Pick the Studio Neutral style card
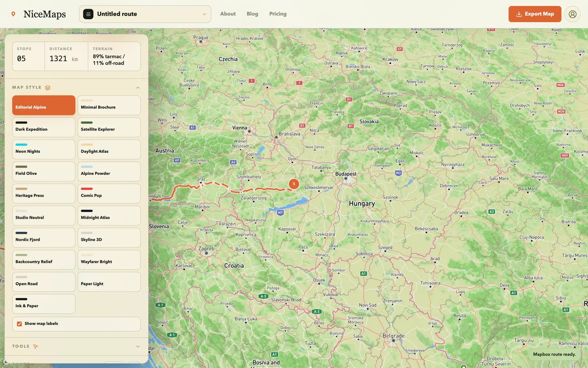The image size is (588, 368). coord(44,216)
